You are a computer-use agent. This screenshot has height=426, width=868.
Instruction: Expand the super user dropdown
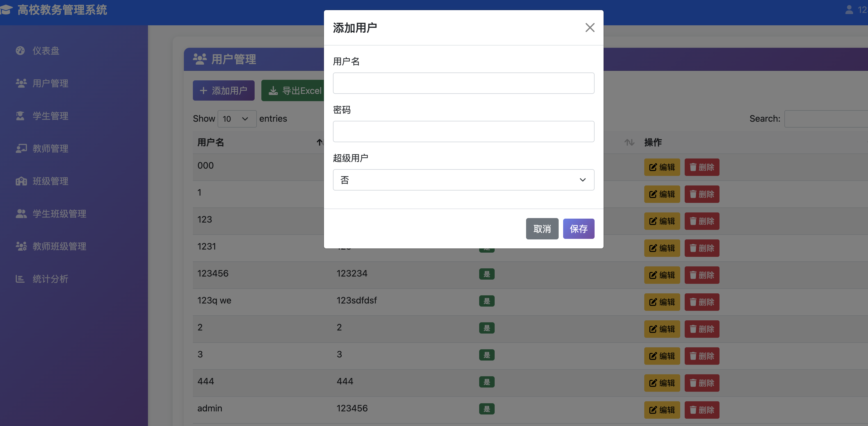463,180
